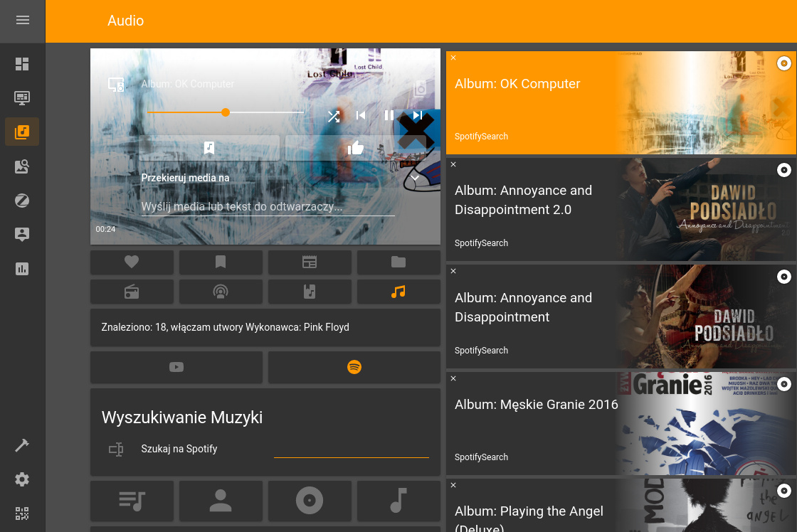Open the news calendar tab
The height and width of the screenshot is (532, 797).
tap(310, 262)
